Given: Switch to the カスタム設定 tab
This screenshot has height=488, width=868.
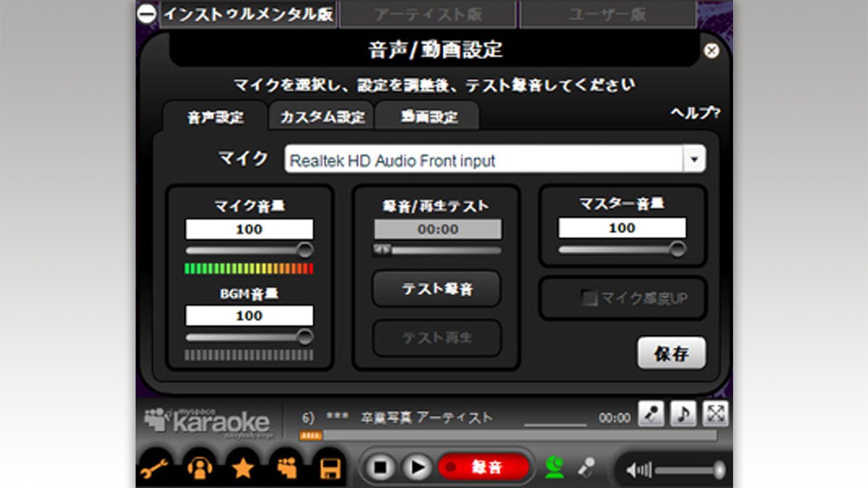Looking at the screenshot, I should coord(322,116).
